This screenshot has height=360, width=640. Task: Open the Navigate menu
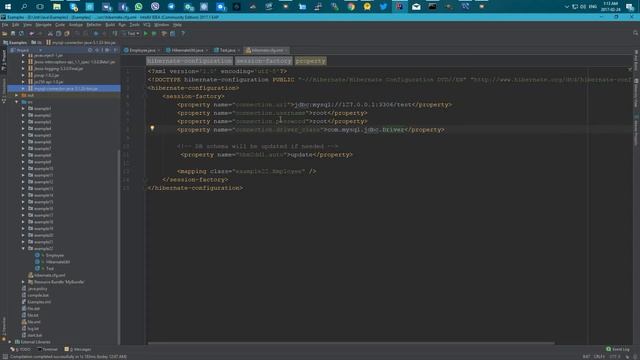pyautogui.click(x=43, y=25)
